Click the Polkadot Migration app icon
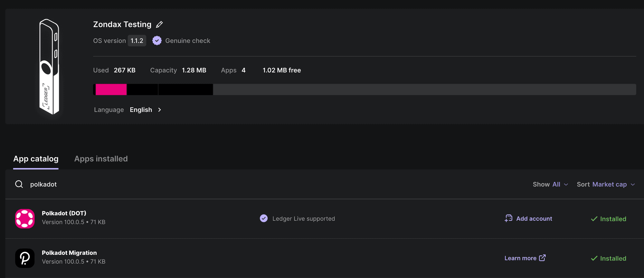This screenshot has height=278, width=644. (25, 258)
